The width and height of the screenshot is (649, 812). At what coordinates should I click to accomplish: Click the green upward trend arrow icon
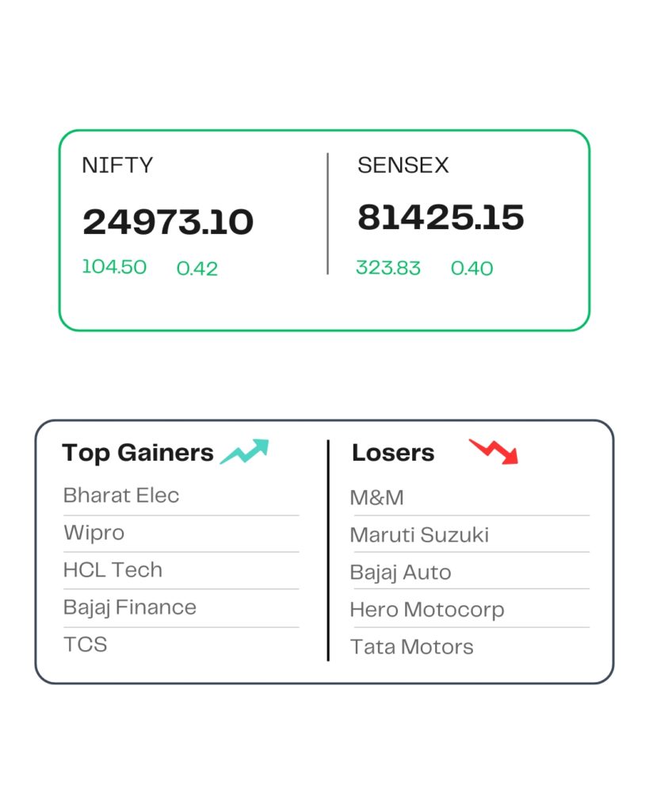[x=245, y=451]
